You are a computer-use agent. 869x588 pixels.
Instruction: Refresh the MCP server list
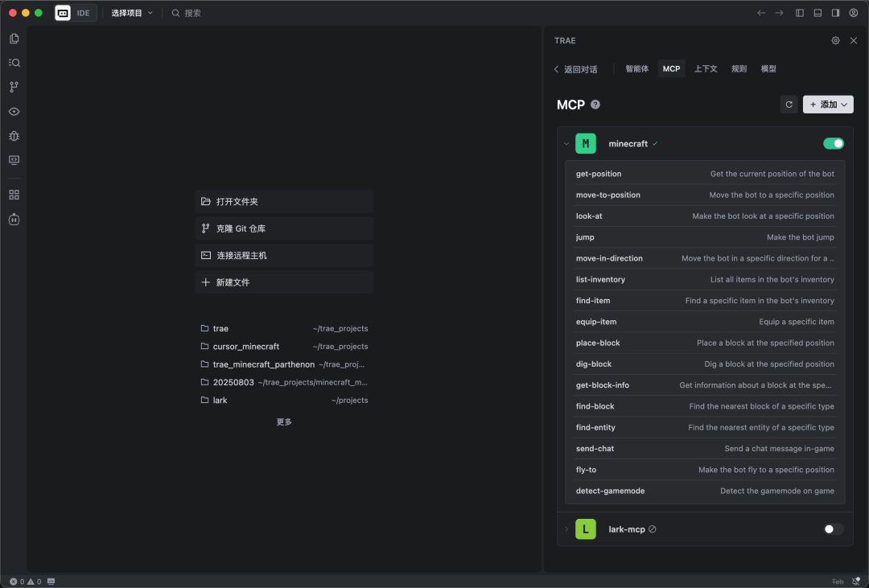pos(789,105)
